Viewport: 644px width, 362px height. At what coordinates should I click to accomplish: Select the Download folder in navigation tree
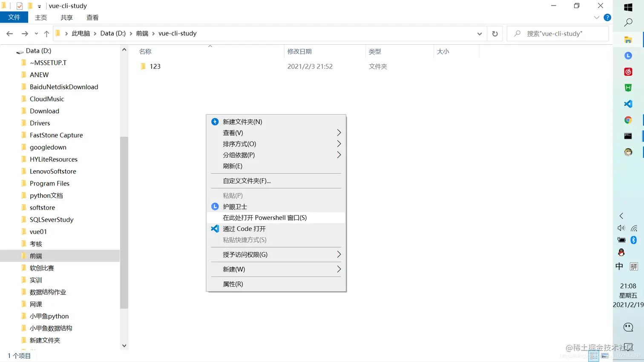tap(44, 111)
